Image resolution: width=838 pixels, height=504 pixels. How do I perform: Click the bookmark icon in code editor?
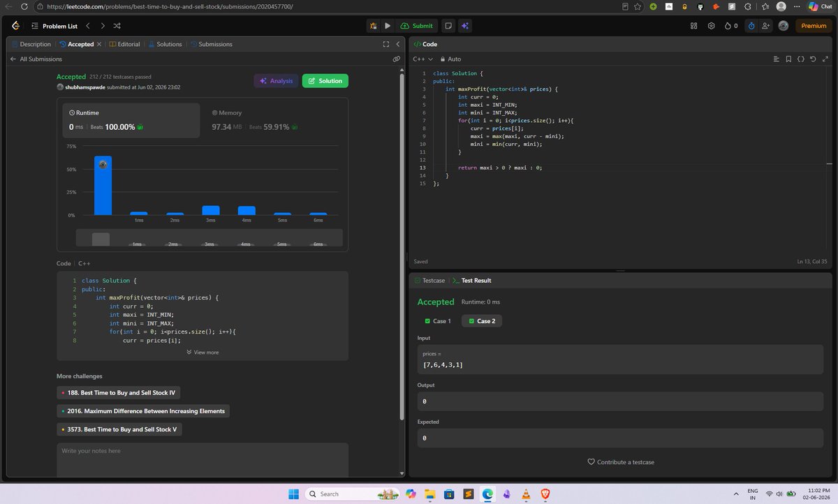[x=788, y=59]
